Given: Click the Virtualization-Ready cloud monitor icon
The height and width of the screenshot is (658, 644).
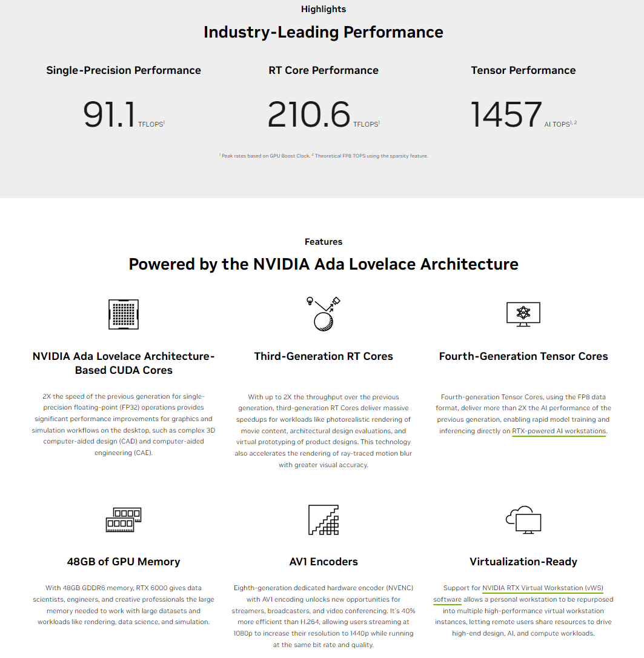Looking at the screenshot, I should (x=523, y=520).
